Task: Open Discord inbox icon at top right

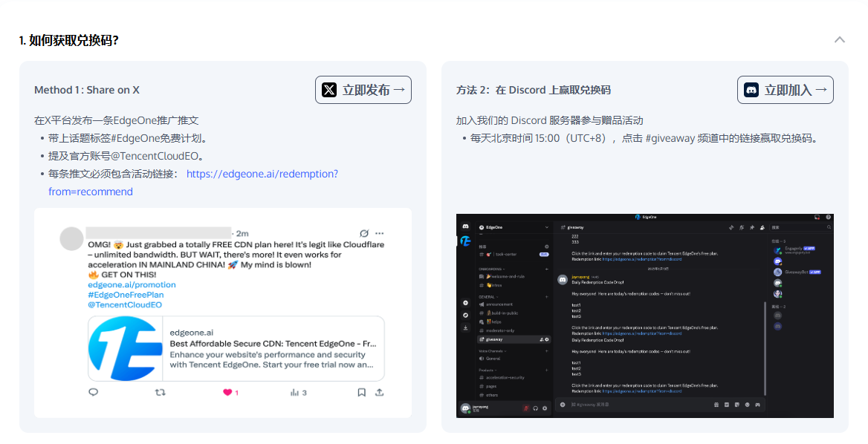Action: click(817, 218)
